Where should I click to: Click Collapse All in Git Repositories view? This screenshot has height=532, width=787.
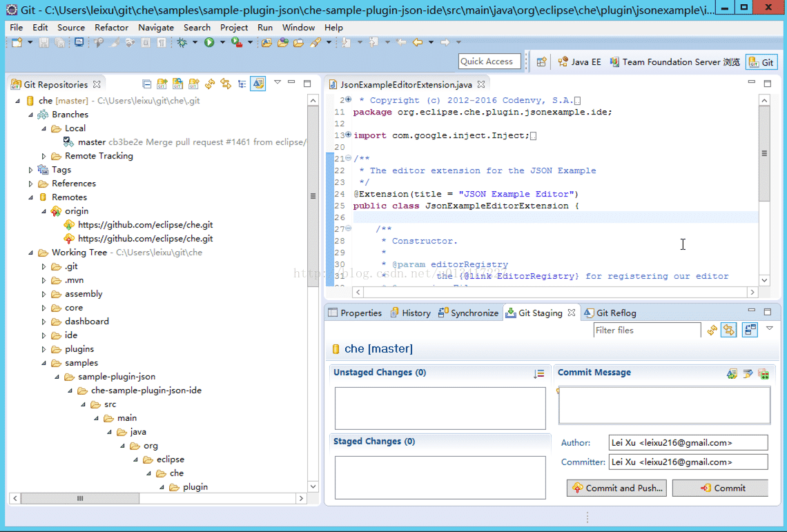click(x=147, y=84)
